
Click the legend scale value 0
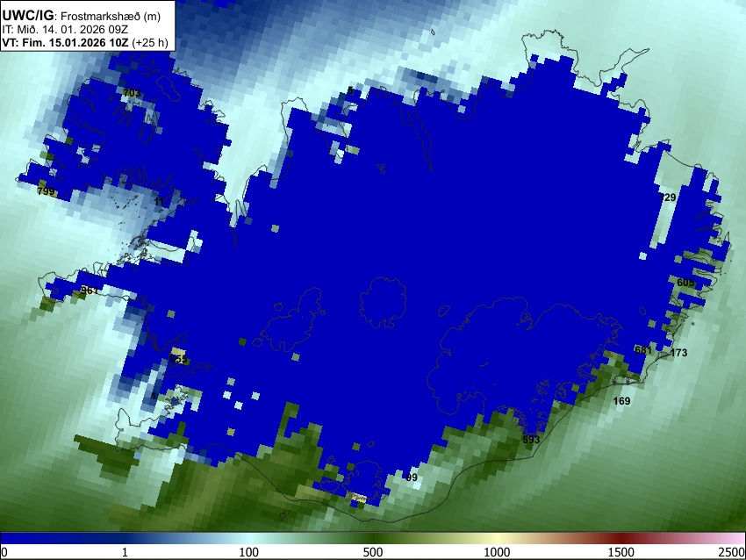pyautogui.click(x=4, y=552)
